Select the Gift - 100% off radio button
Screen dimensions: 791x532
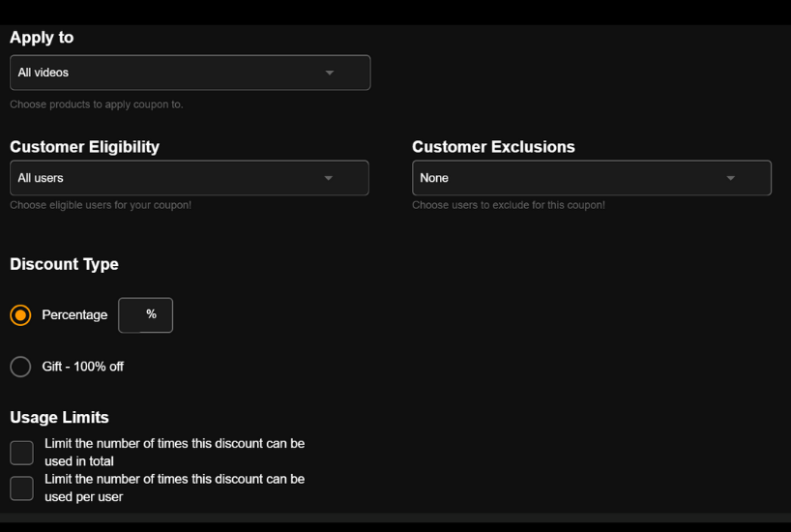pos(20,367)
